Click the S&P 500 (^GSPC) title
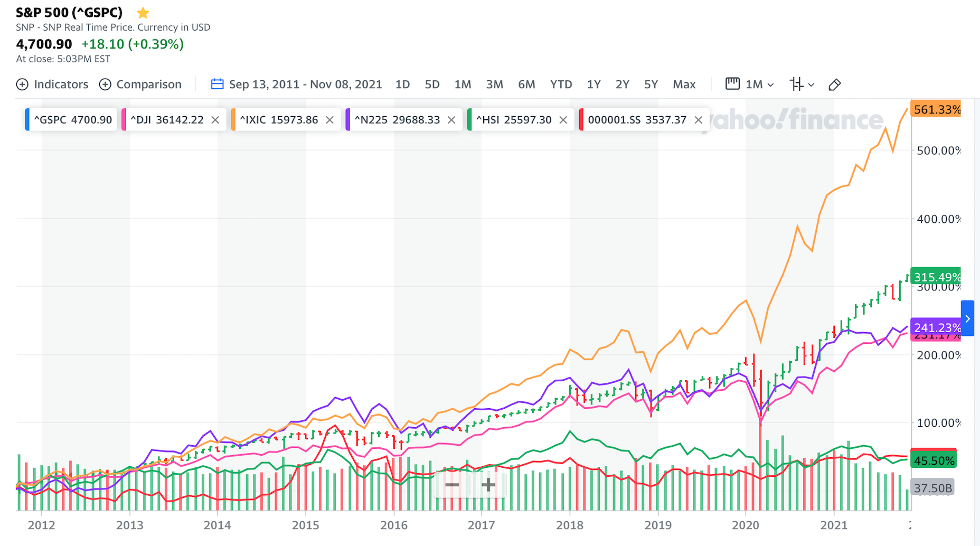Image resolution: width=980 pixels, height=546 pixels. tap(69, 13)
